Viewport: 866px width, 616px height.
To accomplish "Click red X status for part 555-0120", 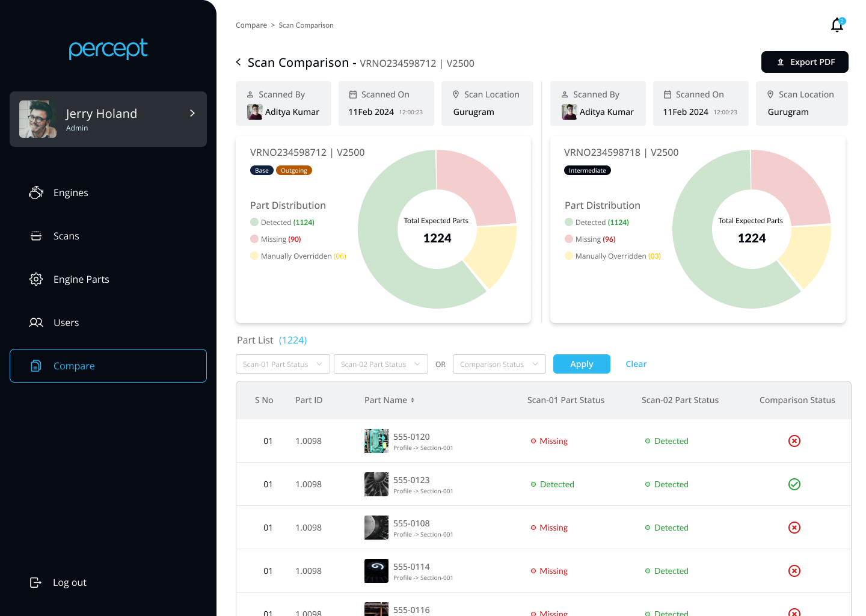I will [x=794, y=441].
